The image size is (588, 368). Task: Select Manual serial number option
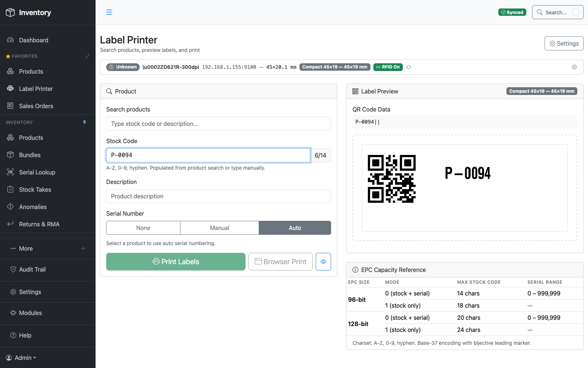(x=219, y=228)
